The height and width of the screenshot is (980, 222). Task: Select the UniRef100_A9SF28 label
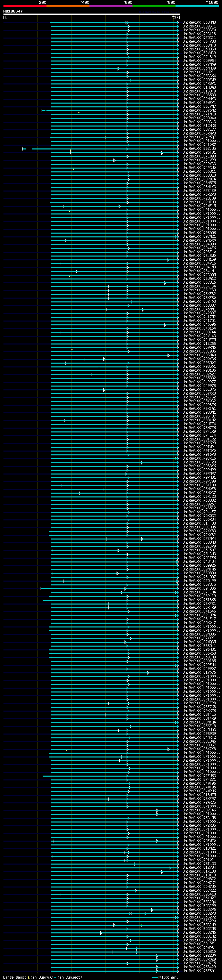[199, 462]
